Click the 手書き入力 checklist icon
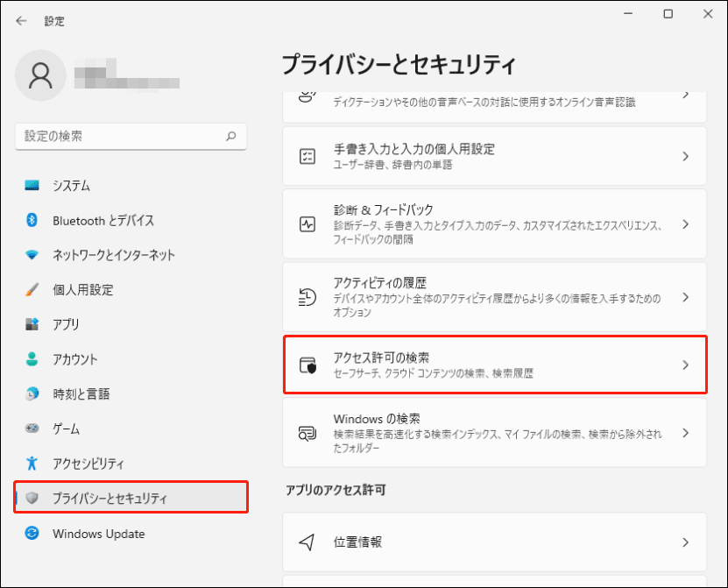 coord(307,157)
